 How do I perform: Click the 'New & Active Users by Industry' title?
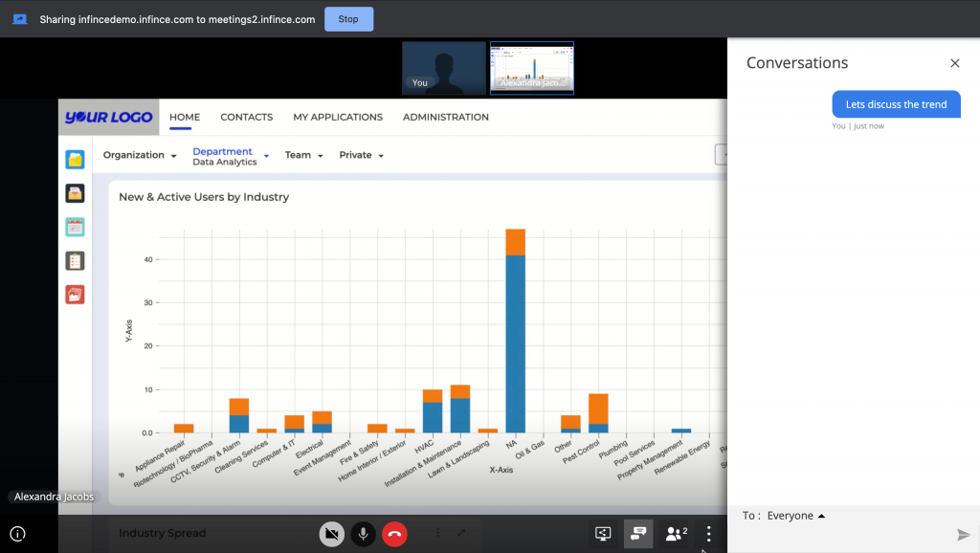coord(204,197)
